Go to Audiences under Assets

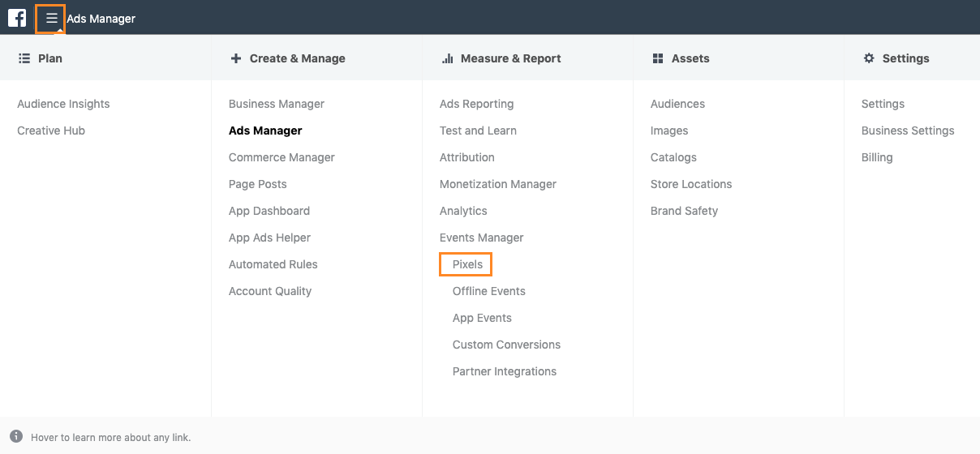click(677, 104)
